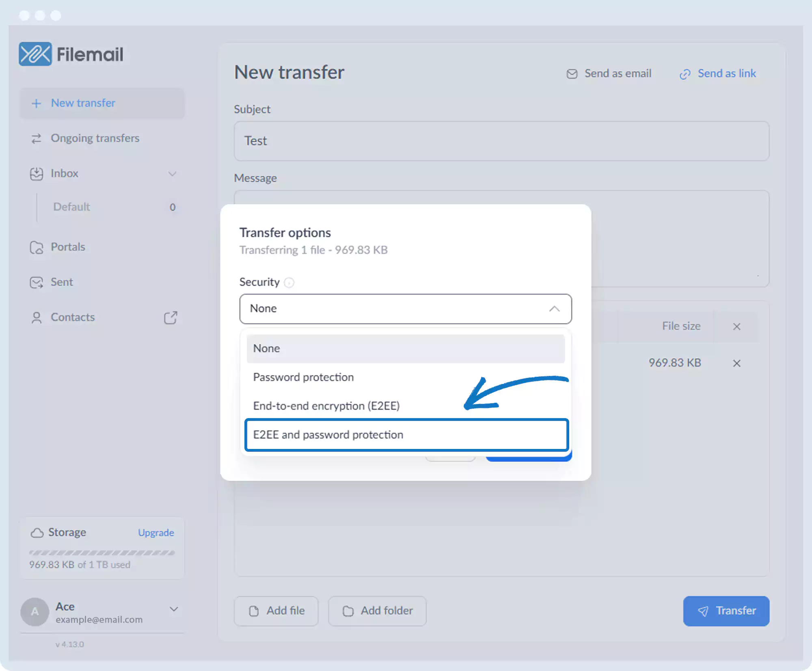Click the Upgrade storage link

click(156, 533)
